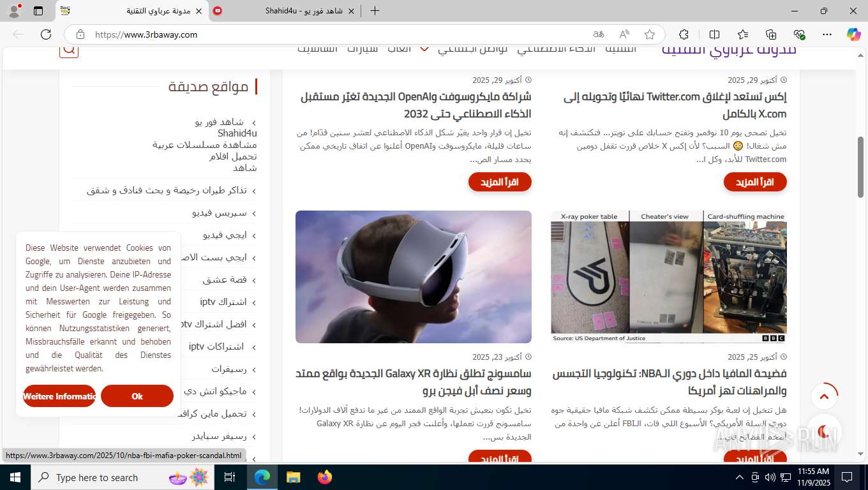
Task: Add page to favorites via the star icon
Action: click(x=650, y=34)
